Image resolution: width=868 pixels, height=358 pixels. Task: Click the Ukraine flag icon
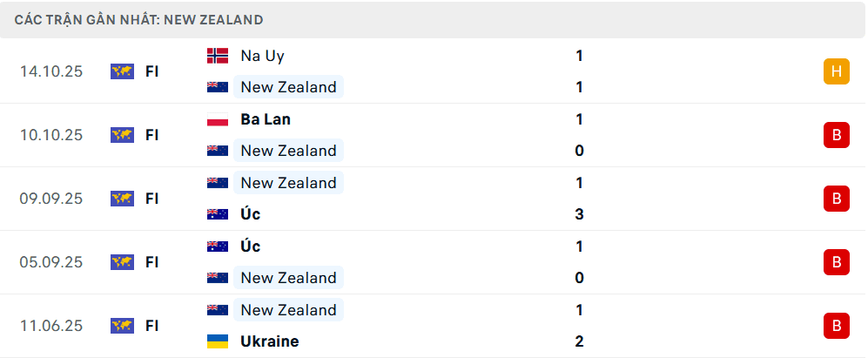(217, 341)
